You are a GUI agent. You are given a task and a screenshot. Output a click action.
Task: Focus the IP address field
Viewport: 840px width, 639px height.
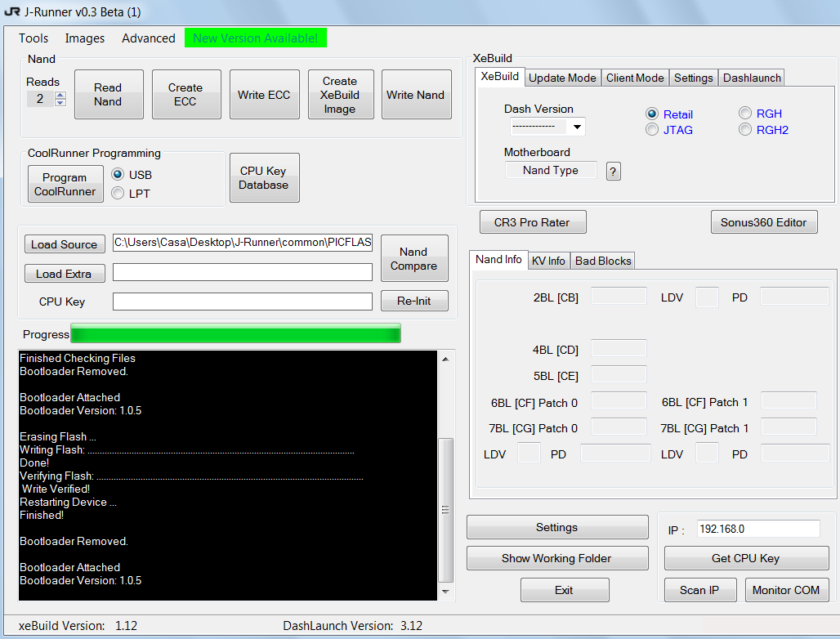point(758,529)
